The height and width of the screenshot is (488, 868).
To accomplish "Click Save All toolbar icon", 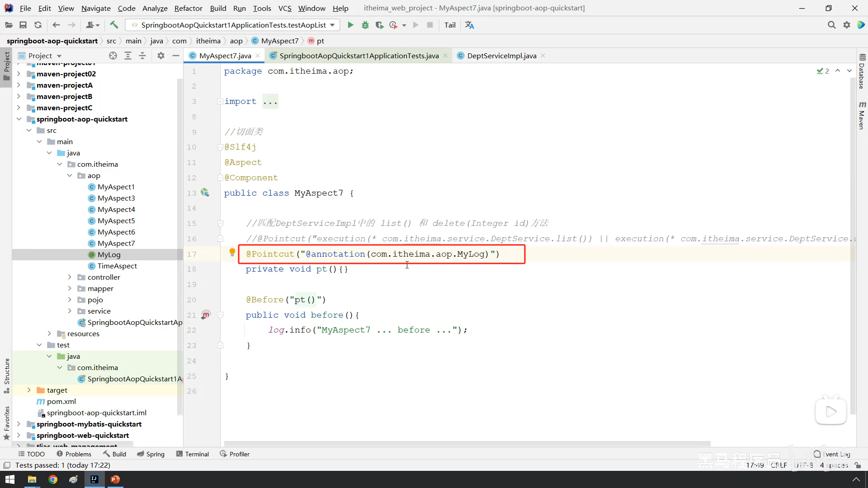I will click(x=23, y=25).
